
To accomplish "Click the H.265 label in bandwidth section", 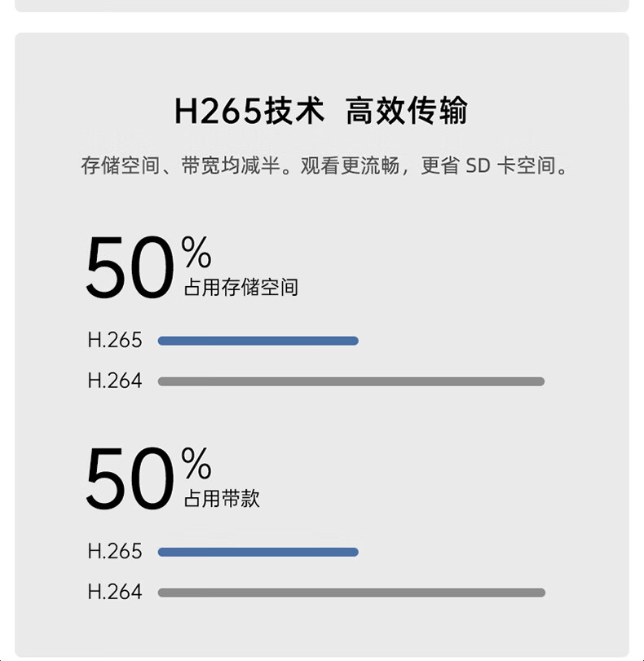I will (x=115, y=552).
